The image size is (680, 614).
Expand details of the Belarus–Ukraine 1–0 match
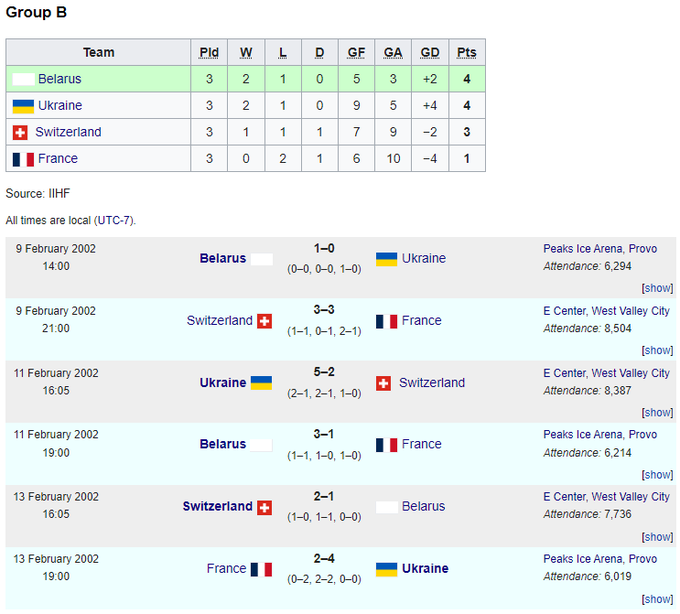click(657, 288)
